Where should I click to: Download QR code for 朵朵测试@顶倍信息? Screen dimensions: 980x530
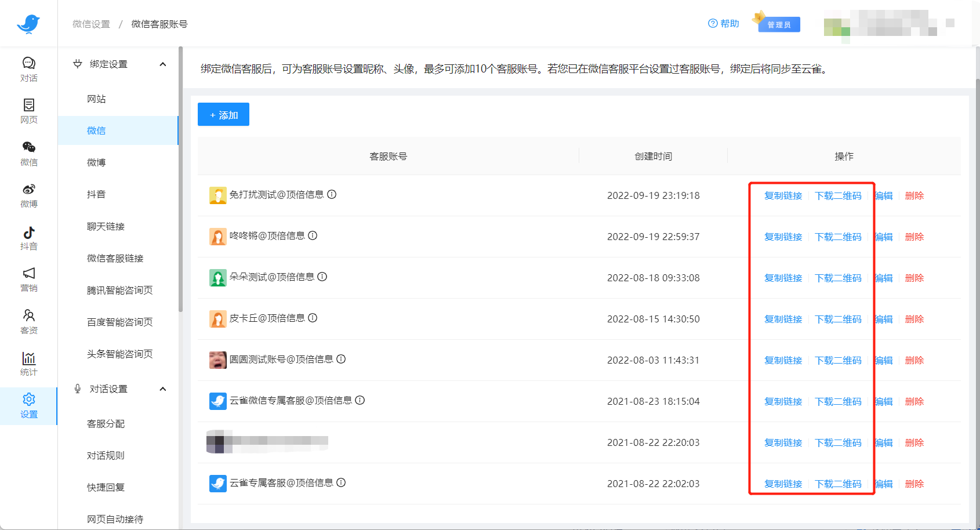[x=838, y=278]
